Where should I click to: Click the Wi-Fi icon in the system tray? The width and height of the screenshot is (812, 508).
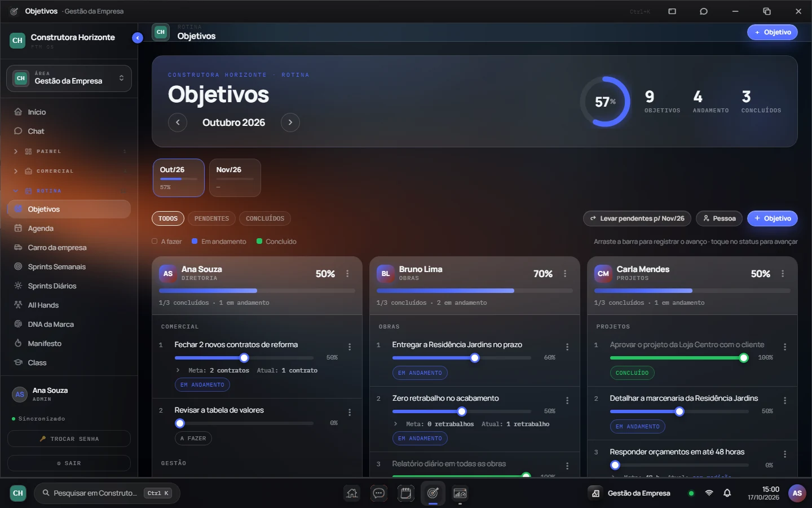(709, 493)
